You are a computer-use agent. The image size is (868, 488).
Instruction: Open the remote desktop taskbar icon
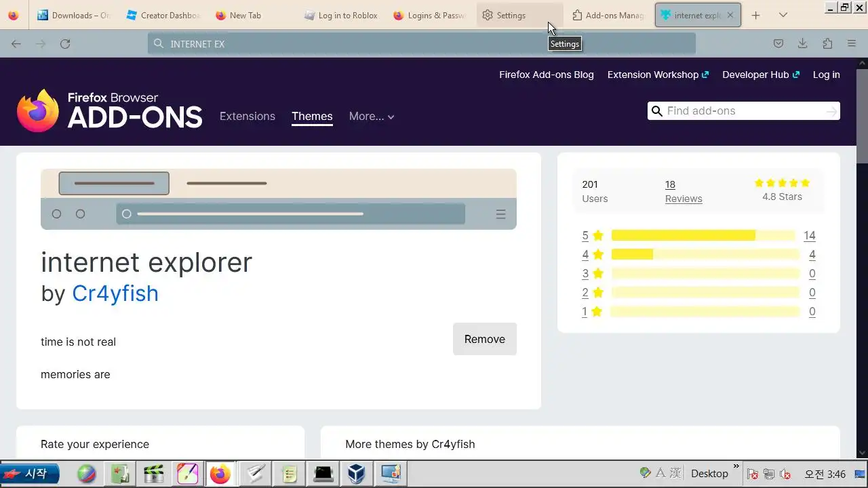pos(391,474)
